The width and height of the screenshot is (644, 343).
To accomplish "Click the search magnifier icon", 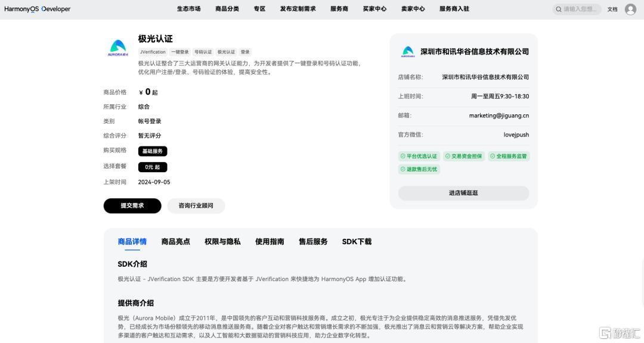I will (x=559, y=9).
